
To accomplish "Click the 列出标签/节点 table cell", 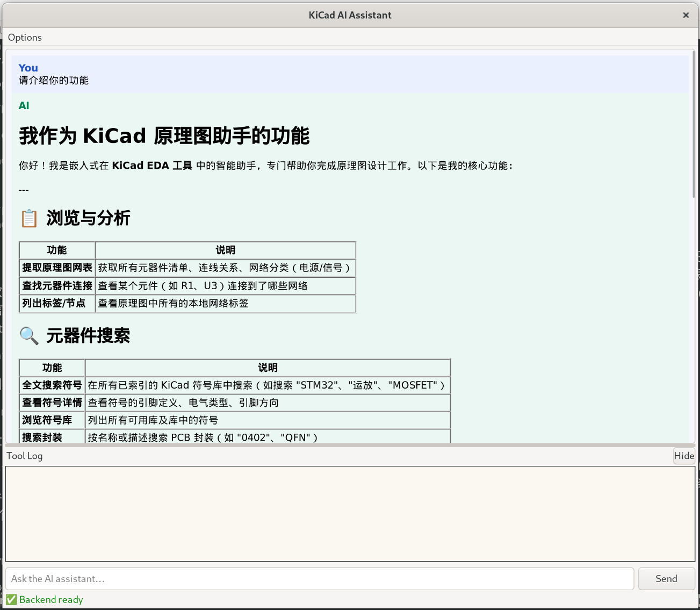I will [x=54, y=303].
